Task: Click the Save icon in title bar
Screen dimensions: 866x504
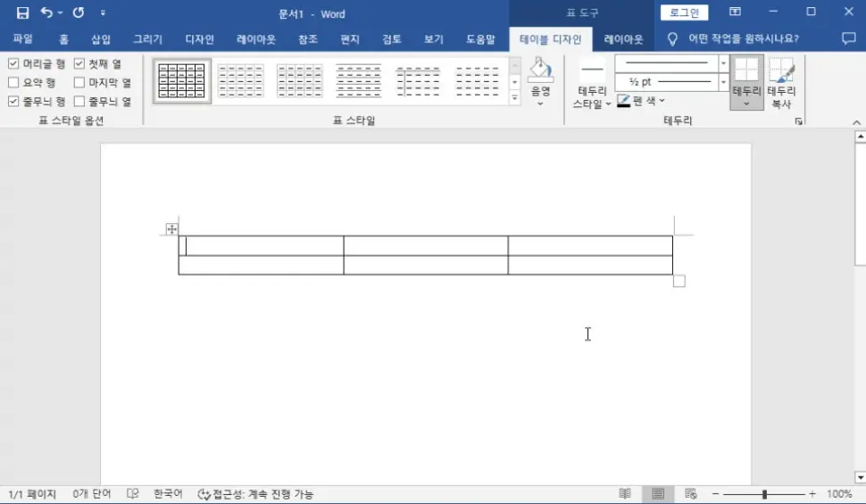Action: pos(22,13)
